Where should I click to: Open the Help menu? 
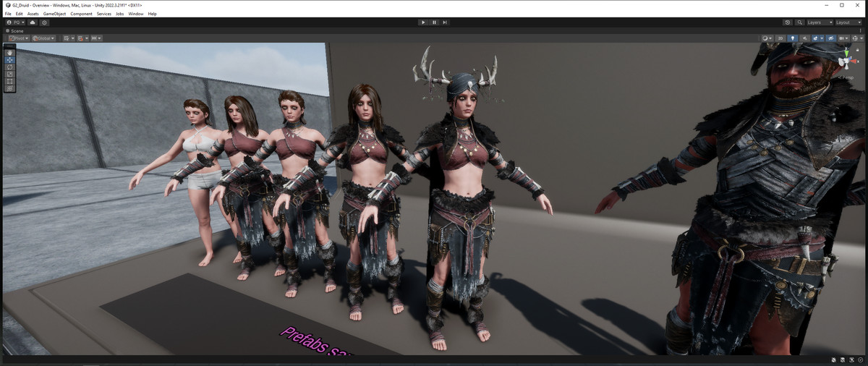point(152,14)
